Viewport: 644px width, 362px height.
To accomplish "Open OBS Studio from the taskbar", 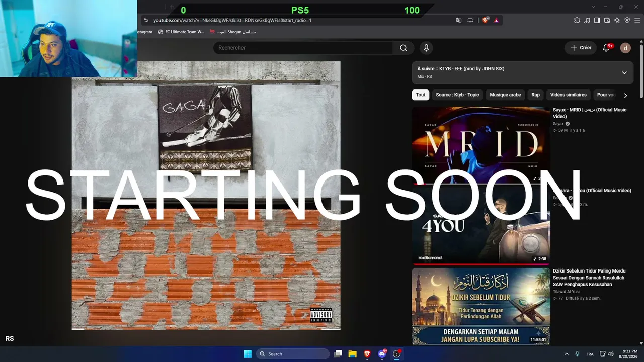I will (396, 354).
